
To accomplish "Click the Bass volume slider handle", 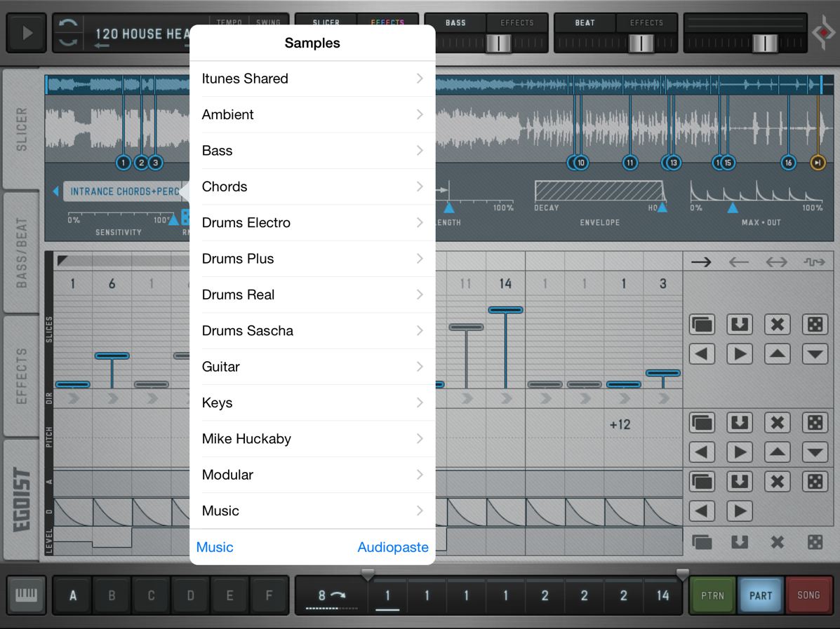I will [x=499, y=43].
